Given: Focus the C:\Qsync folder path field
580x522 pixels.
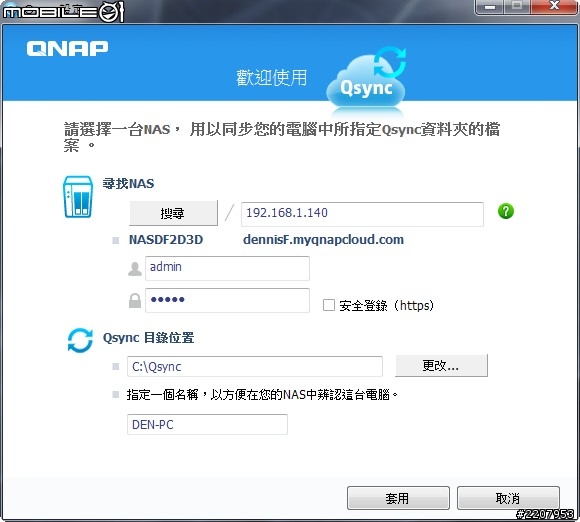Looking at the screenshot, I should [x=254, y=366].
